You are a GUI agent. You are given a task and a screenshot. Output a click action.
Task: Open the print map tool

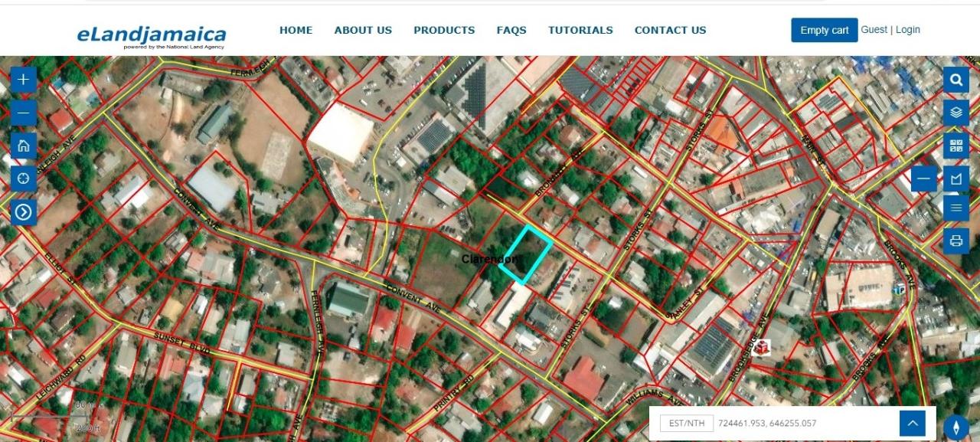(x=955, y=241)
